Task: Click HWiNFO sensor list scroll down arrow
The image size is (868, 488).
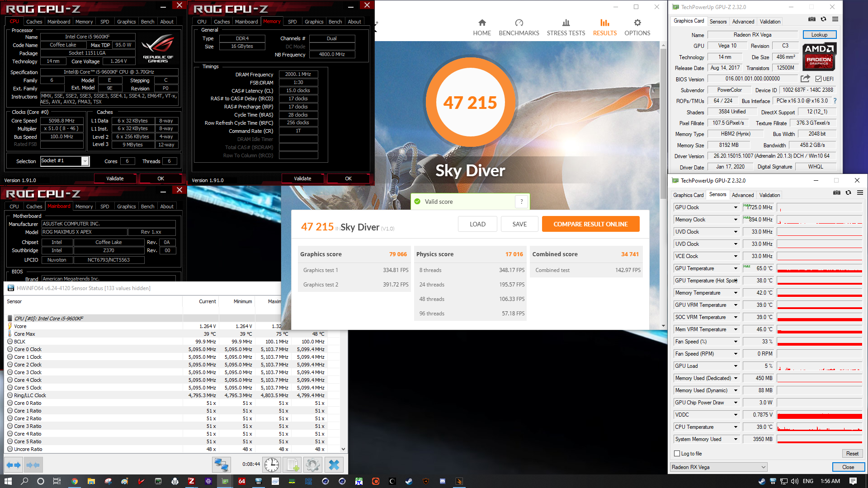Action: (344, 449)
